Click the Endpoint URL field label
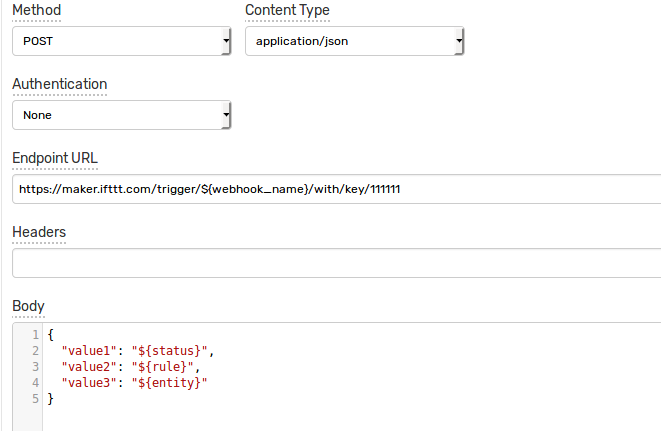Screen dimensions: 661x431 click(55, 158)
